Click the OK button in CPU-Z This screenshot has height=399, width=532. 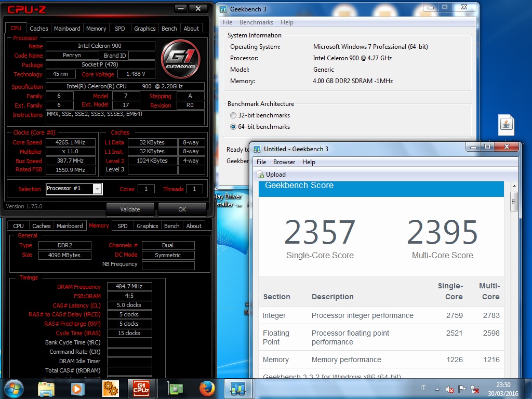[x=182, y=209]
